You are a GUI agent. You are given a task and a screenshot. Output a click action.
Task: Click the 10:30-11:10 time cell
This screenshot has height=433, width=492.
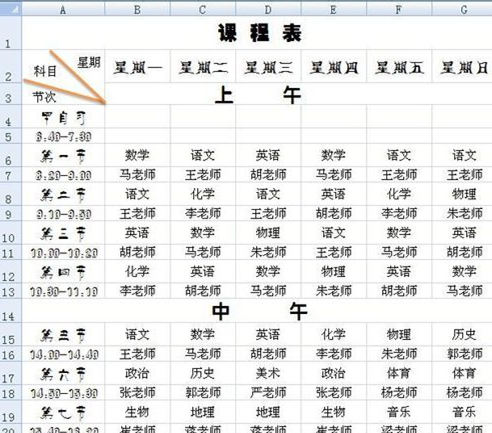pyautogui.click(x=63, y=291)
